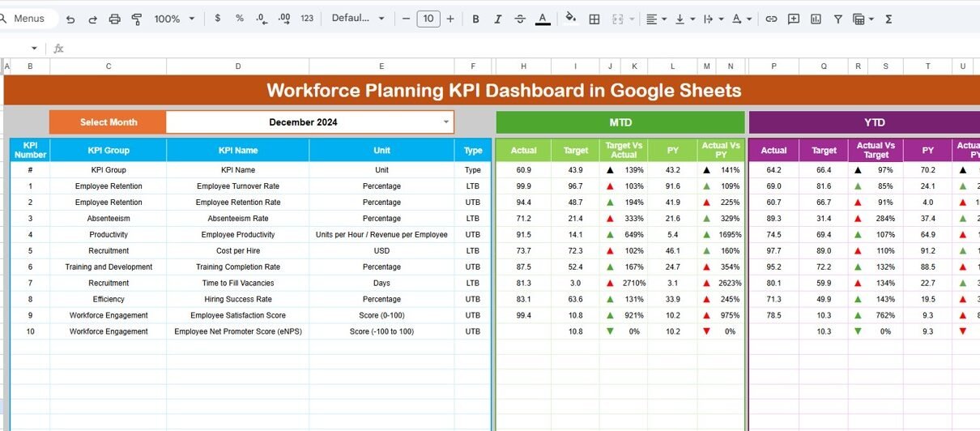Click the Create a filter icon
This screenshot has width=980, height=431.
click(x=837, y=19)
